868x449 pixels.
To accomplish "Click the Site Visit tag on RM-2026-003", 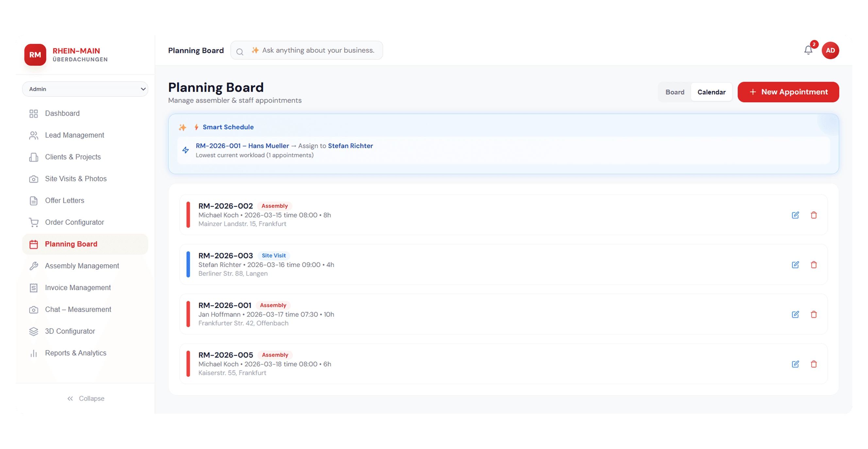I will click(x=274, y=256).
